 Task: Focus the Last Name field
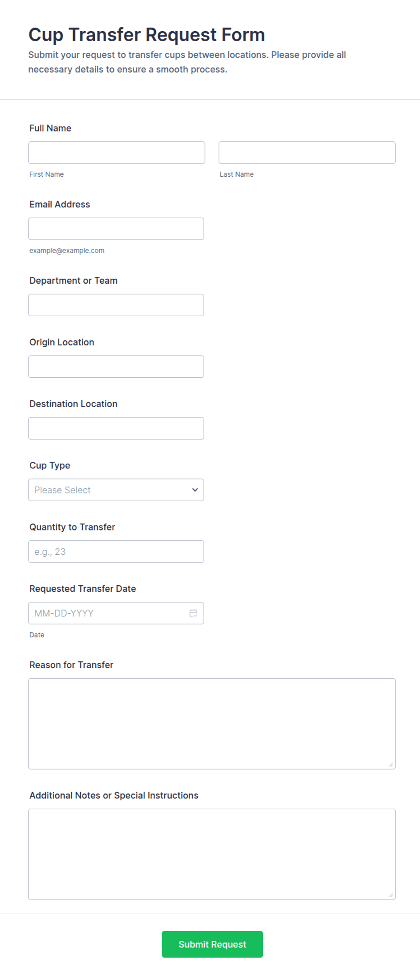pyautogui.click(x=307, y=153)
